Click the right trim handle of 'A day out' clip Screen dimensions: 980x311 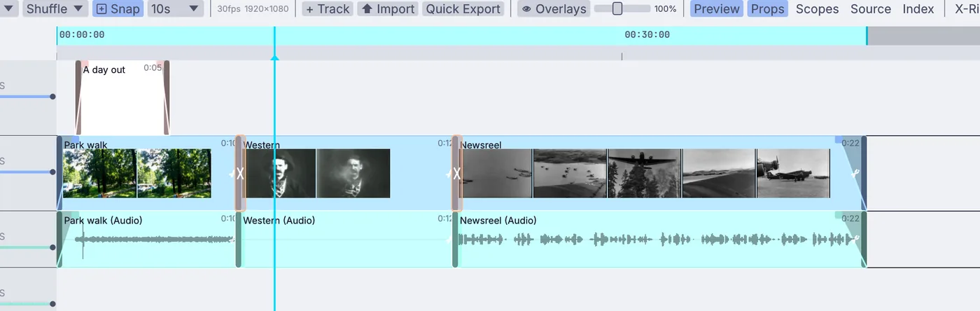tap(167, 98)
